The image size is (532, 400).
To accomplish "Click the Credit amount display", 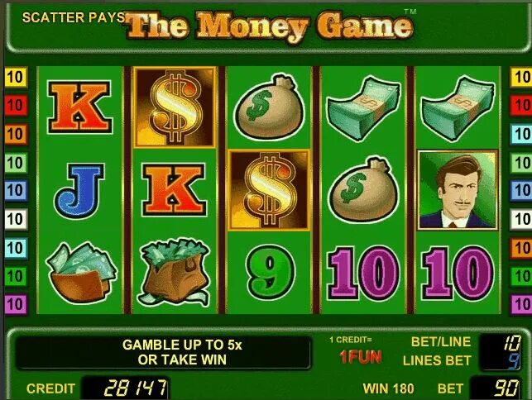I will point(126,388).
